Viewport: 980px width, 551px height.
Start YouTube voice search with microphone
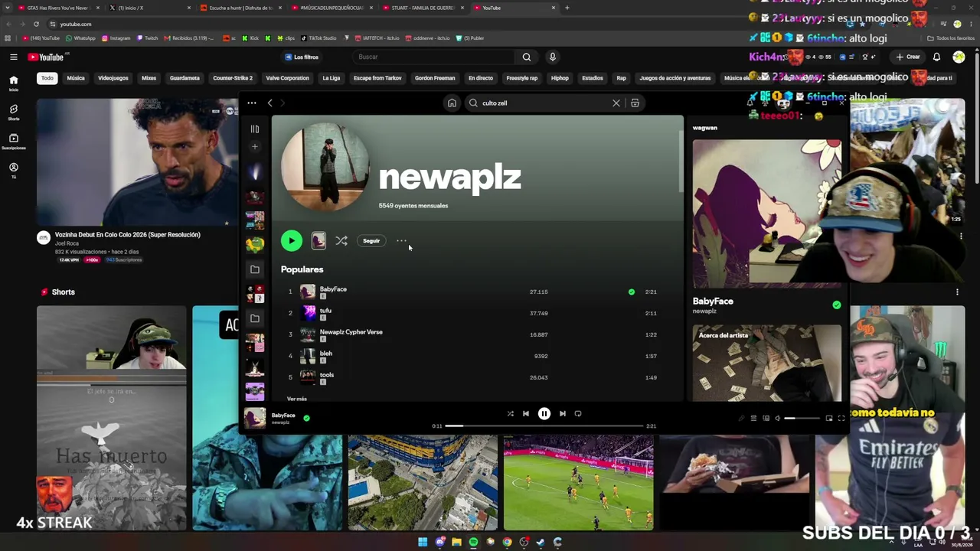click(x=552, y=57)
